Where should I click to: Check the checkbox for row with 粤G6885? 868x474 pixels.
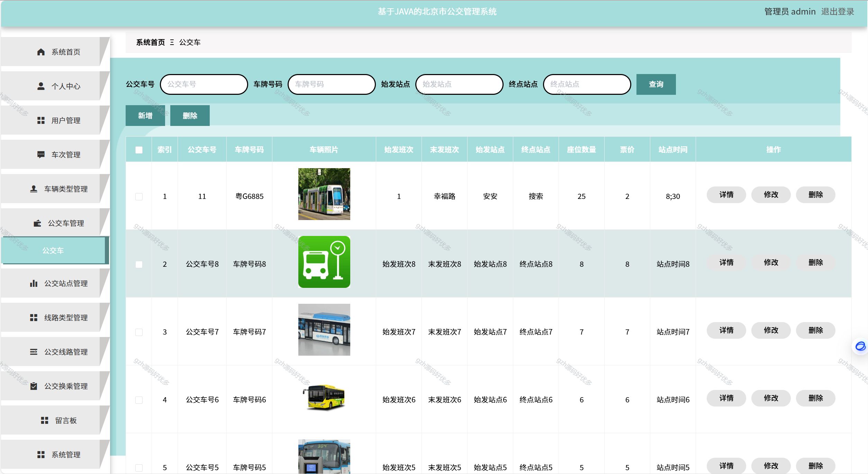click(139, 197)
